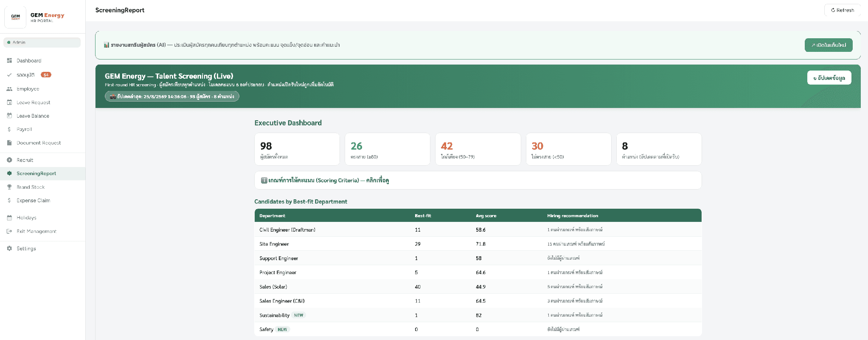The width and height of the screenshot is (868, 340).
Task: Click the เปิดในแท็บใหม่ button
Action: coord(829,45)
